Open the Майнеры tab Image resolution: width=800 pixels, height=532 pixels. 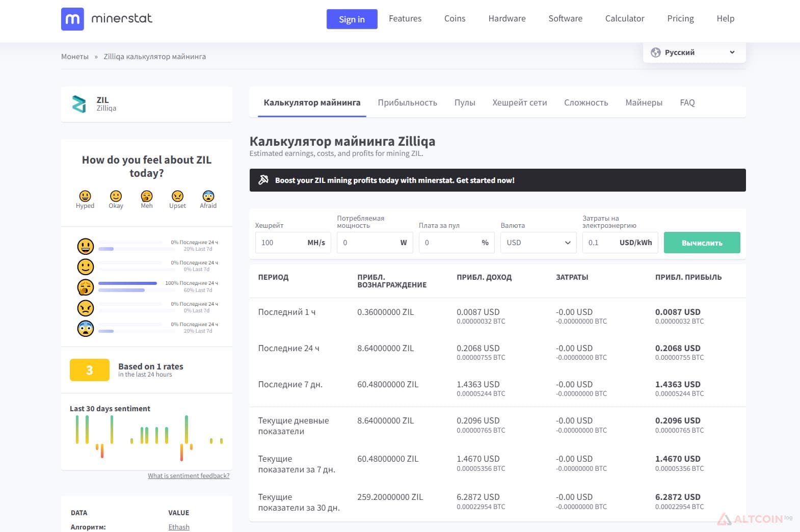[644, 102]
